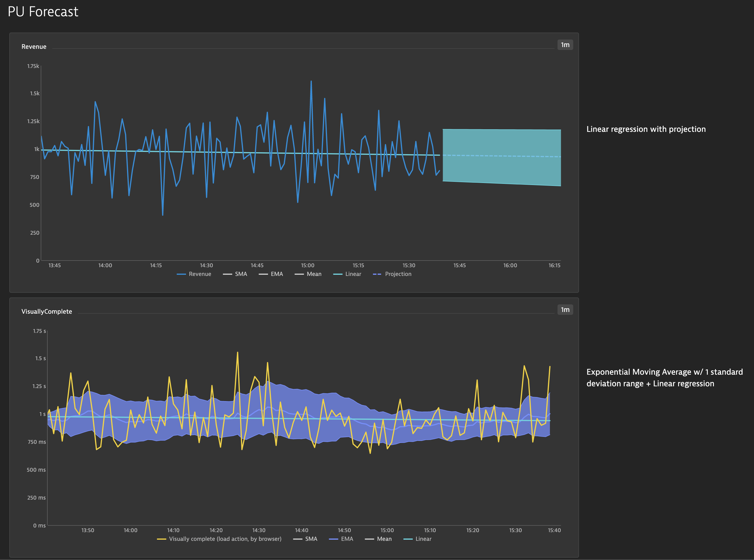Click the 16:15 label on Revenue x-axis
This screenshot has width=754, height=560.
click(x=555, y=265)
